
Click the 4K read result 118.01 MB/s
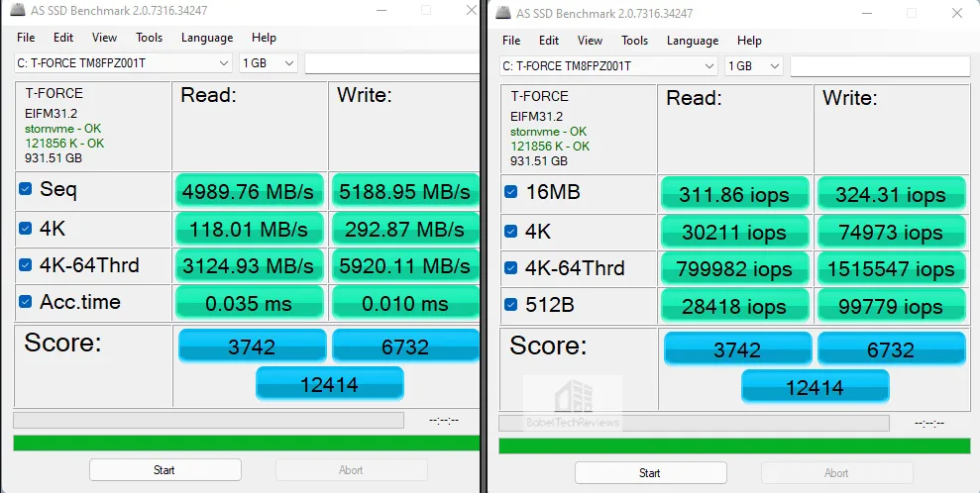[249, 229]
